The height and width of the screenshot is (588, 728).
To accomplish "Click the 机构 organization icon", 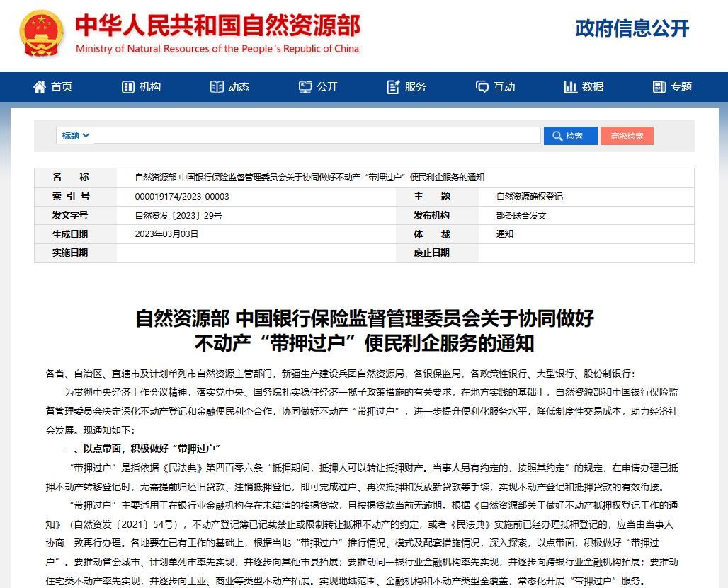I will [128, 87].
